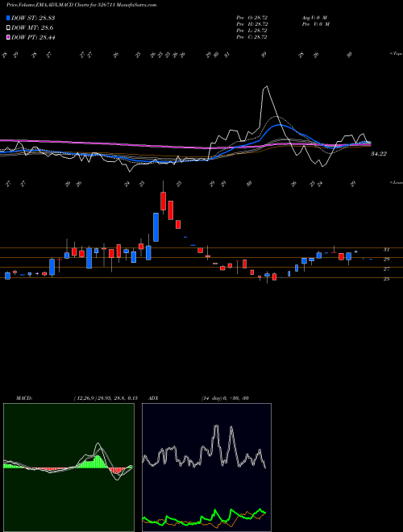Open the ADX indicator chart panel
The image size is (403, 532).
point(206,468)
